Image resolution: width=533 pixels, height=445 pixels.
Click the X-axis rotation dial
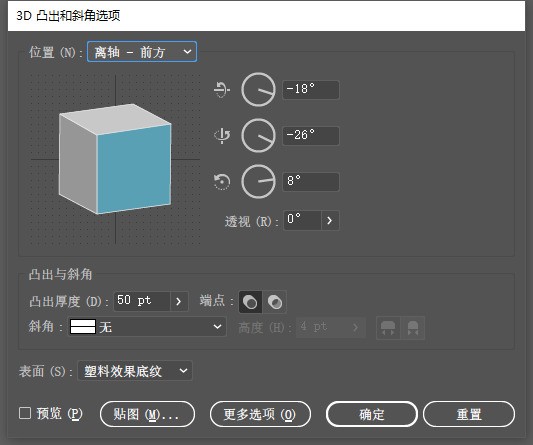[258, 90]
